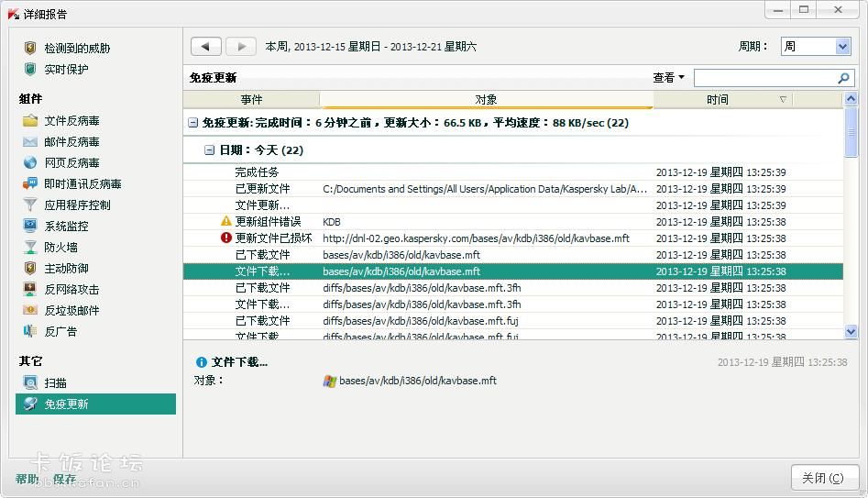
Task: Select 文件下载... kavbase.mft.3fh row
Action: click(513, 304)
